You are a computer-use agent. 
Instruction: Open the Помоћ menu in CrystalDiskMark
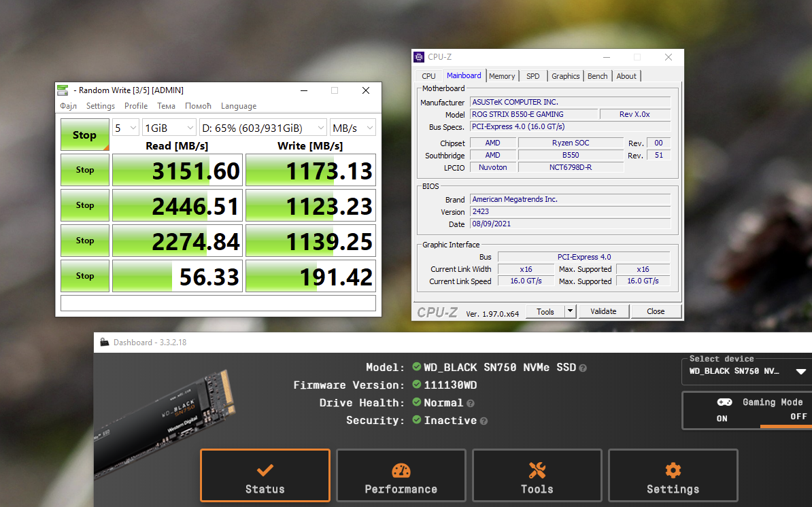pos(199,106)
